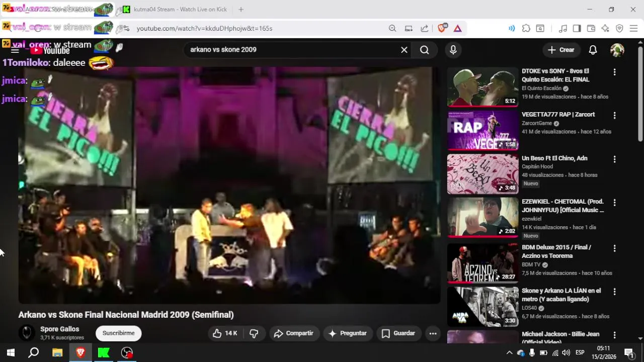This screenshot has height=362, width=644.
Task: Switch to the Kick app on taskbar
Action: pos(104,352)
